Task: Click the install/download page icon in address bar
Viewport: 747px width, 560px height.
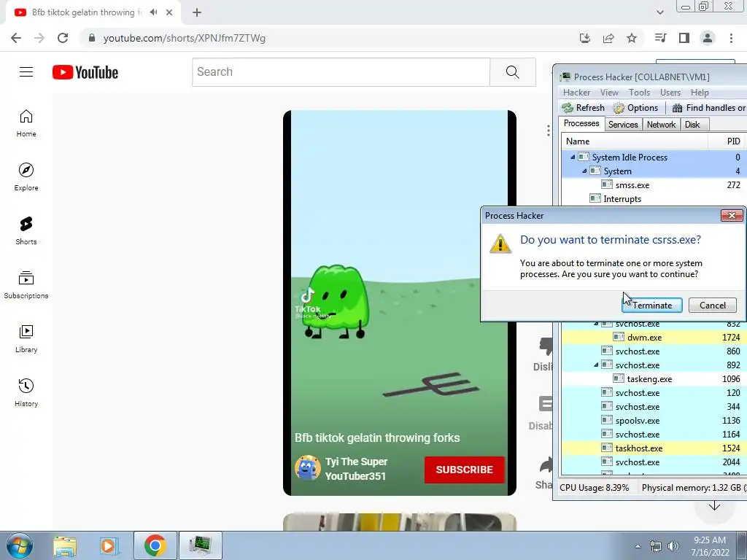Action: pyautogui.click(x=585, y=38)
